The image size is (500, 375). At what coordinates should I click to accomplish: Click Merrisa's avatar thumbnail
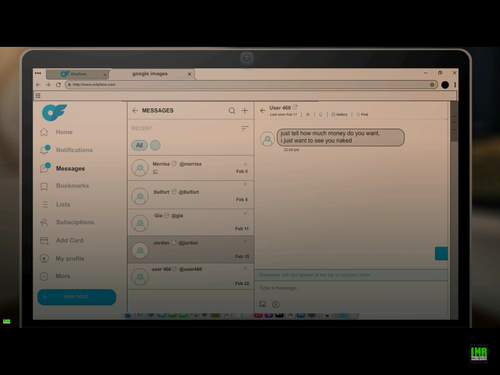point(140,168)
